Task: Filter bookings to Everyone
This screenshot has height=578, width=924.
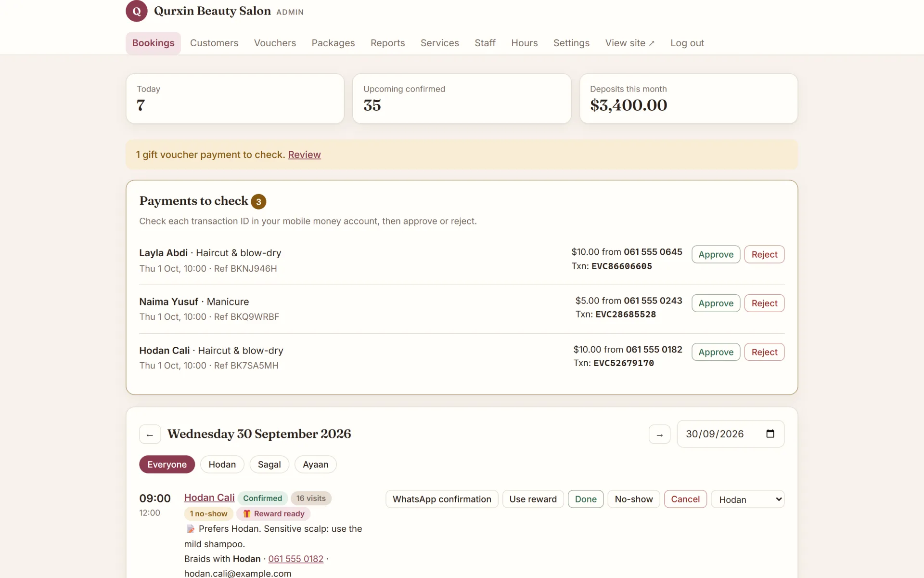Action: (167, 464)
